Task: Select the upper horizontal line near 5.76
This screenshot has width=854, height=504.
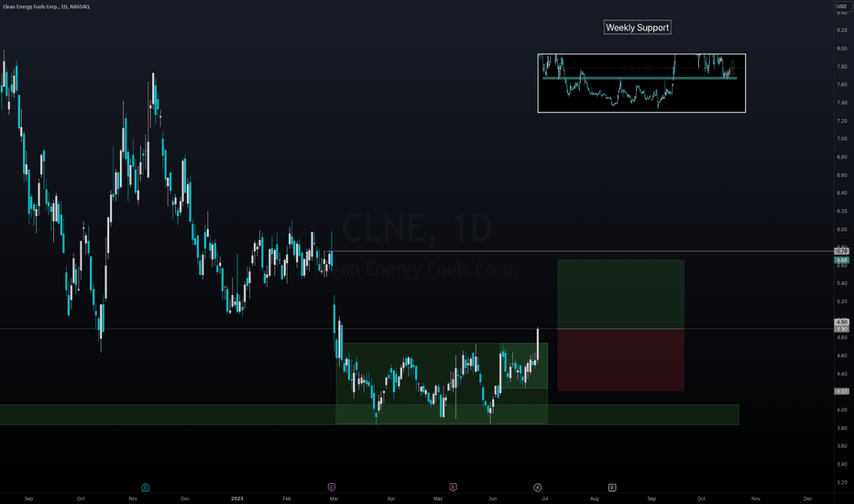Action: click(x=583, y=251)
